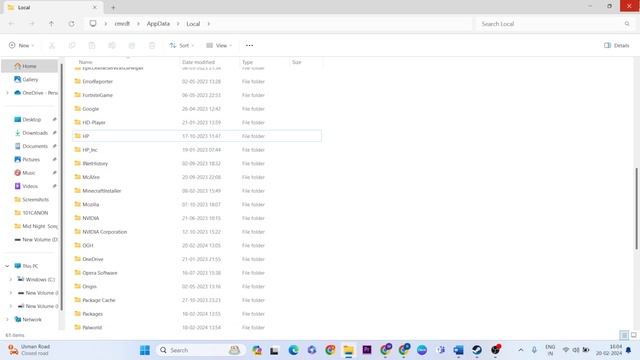The height and width of the screenshot is (360, 640).
Task: Click the Cut scissors icon in toolbar
Action: [52, 45]
